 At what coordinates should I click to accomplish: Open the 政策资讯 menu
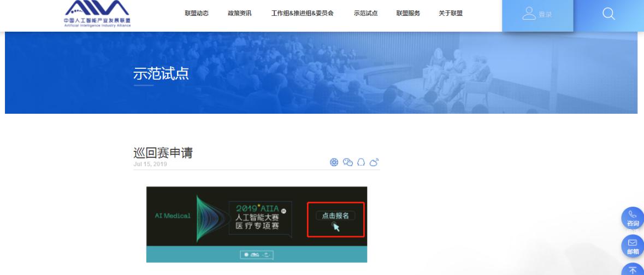tap(239, 13)
